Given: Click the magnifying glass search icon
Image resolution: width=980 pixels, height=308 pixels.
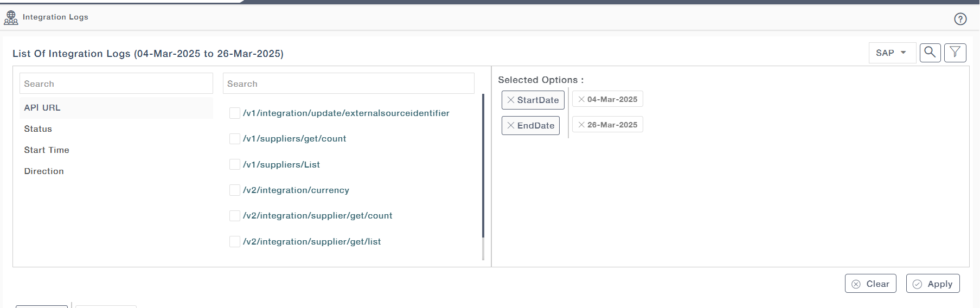Looking at the screenshot, I should point(930,53).
